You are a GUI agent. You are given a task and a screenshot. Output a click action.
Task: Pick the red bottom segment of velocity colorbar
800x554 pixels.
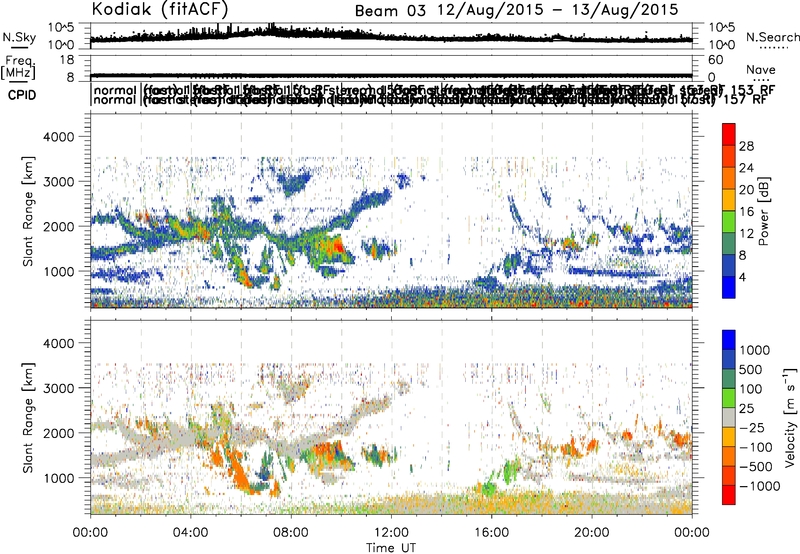pyautogui.click(x=729, y=495)
